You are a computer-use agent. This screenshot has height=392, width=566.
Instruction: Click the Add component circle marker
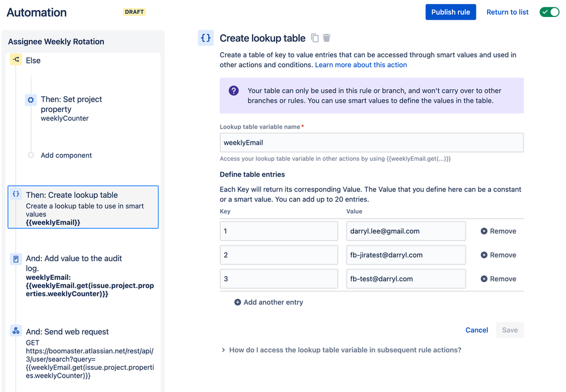[31, 155]
